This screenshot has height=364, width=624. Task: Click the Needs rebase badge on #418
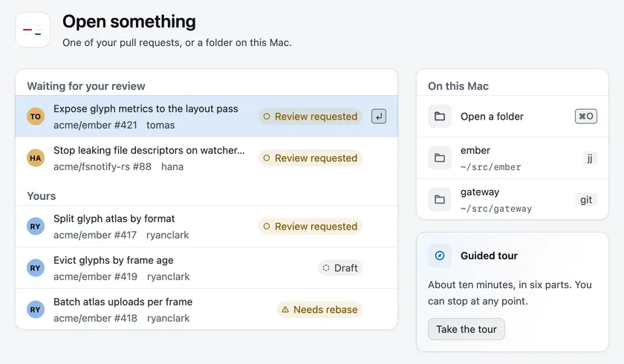[319, 310]
